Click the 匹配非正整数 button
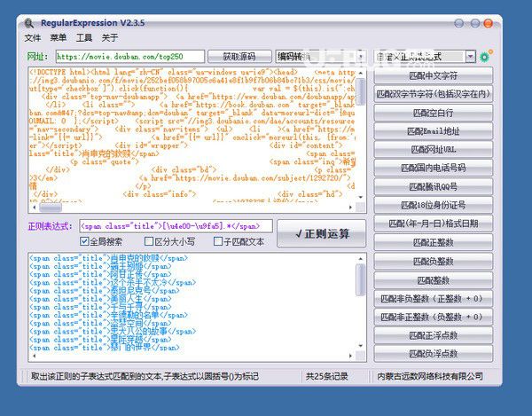Image resolution: width=532 pixels, height=416 pixels. pos(434,317)
